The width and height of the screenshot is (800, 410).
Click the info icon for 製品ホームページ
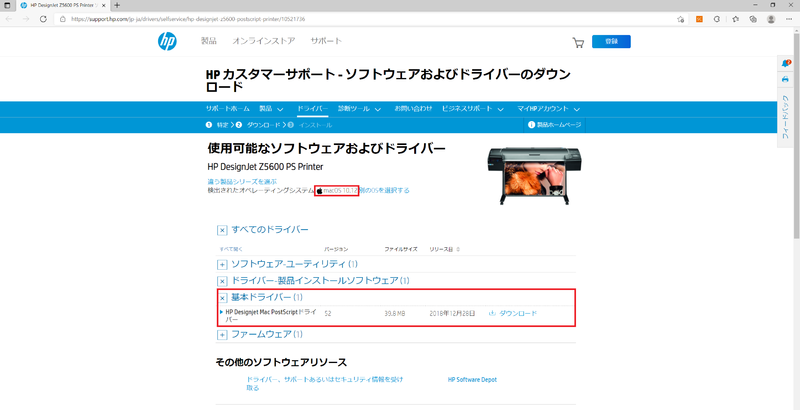pyautogui.click(x=531, y=125)
